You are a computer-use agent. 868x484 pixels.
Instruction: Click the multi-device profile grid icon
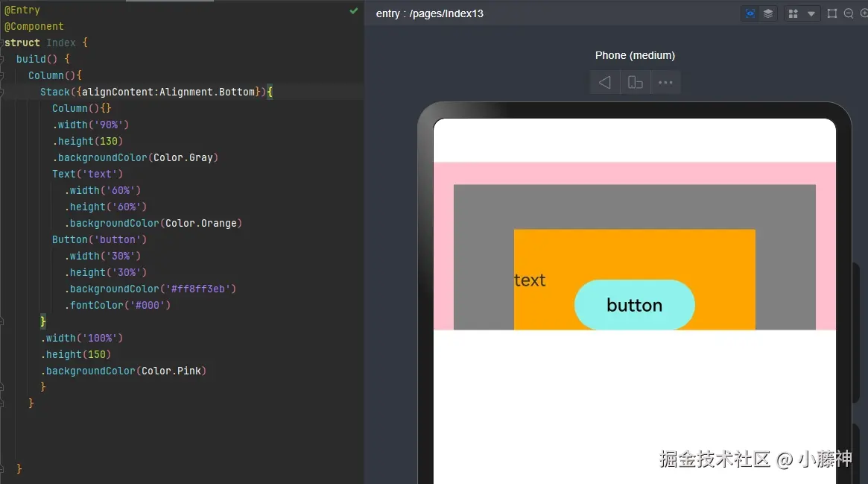(793, 14)
